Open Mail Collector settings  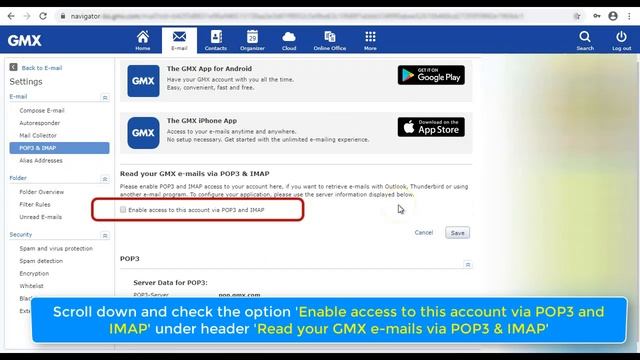click(38, 136)
